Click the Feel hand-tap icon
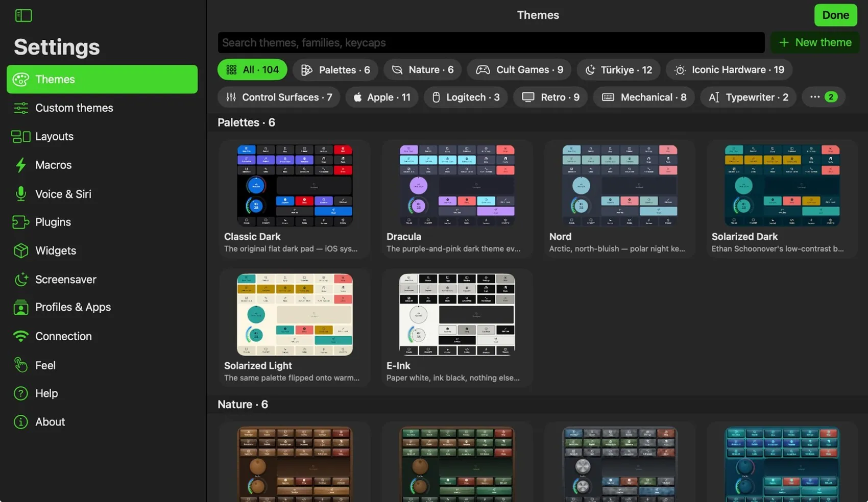 [x=21, y=365]
